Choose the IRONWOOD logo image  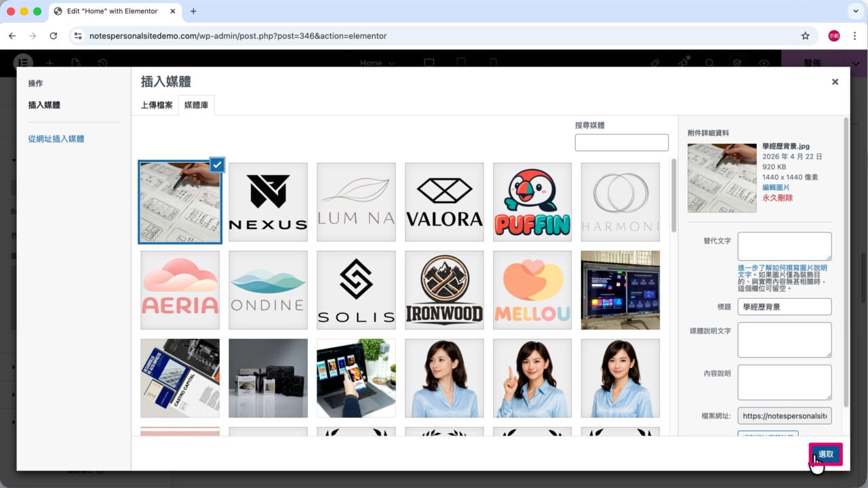(444, 290)
